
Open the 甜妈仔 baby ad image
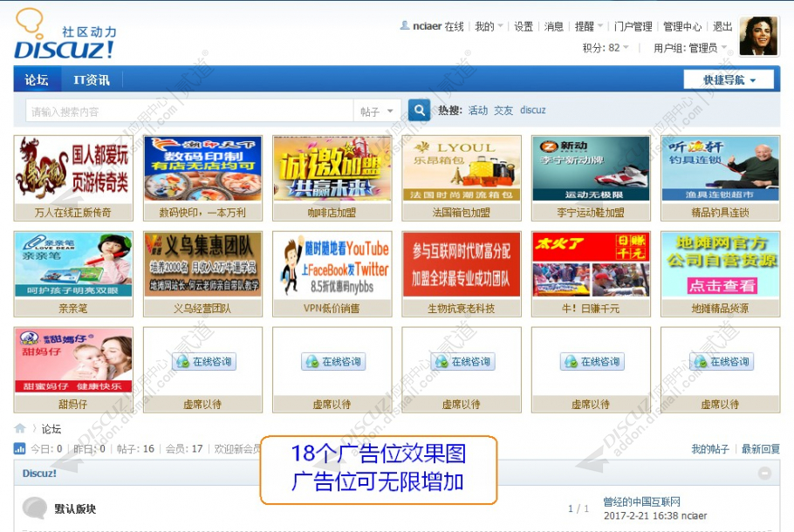coord(73,360)
